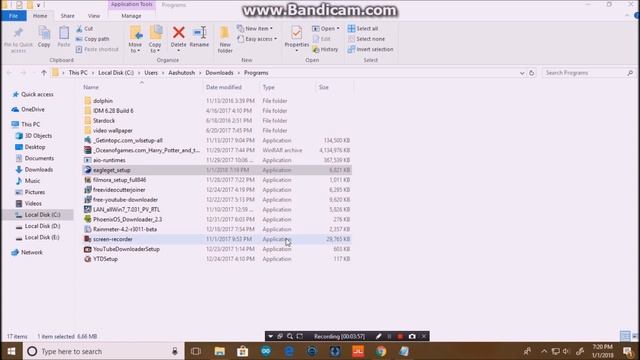Select Quick access in navigation pane

click(x=33, y=94)
